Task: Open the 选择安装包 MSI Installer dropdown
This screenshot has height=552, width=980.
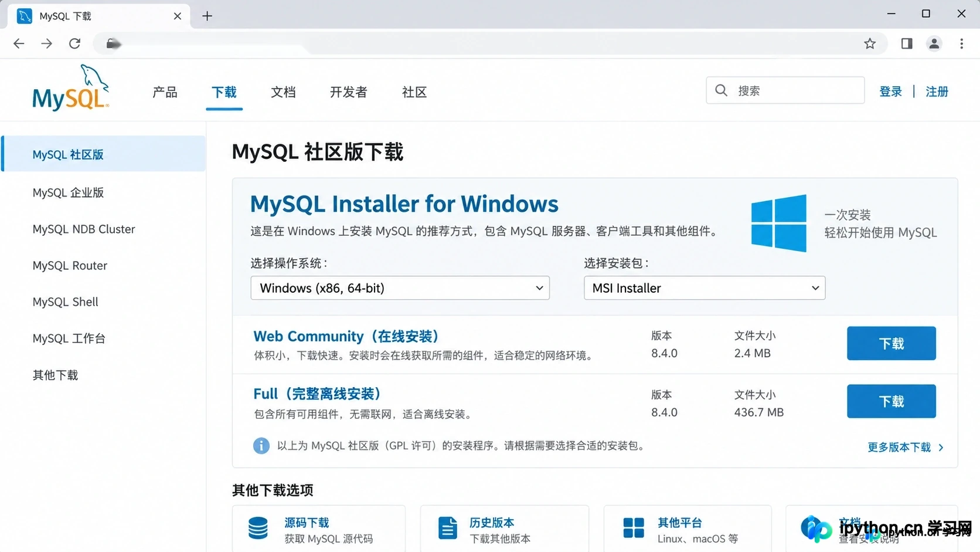Action: (x=705, y=288)
